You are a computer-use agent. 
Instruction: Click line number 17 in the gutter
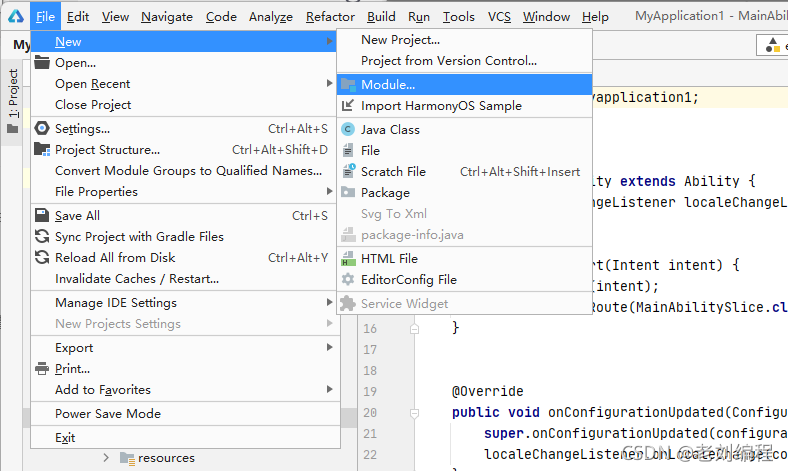370,349
